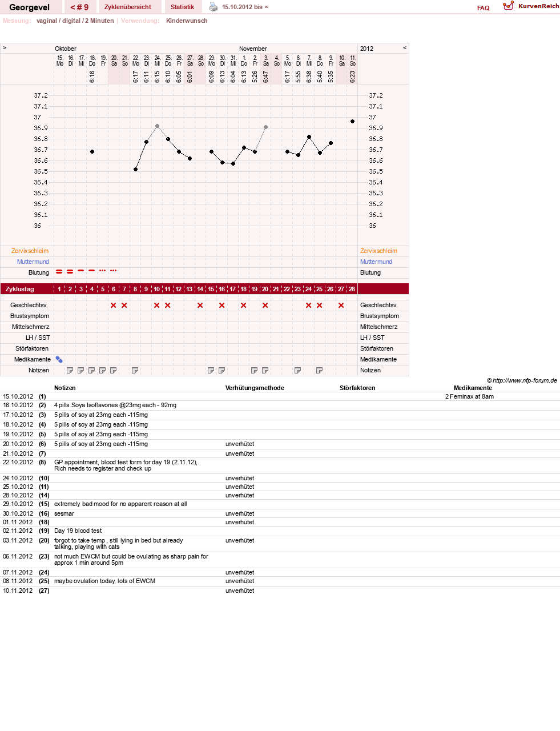Image resolution: width=560 pixels, height=731 pixels.
Task: Open the note icon on cycle day 2
Action: click(x=70, y=370)
